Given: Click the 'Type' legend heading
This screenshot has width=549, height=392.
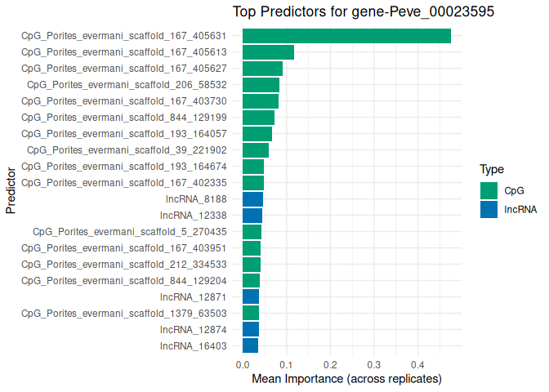Looking at the screenshot, I should pos(491,170).
